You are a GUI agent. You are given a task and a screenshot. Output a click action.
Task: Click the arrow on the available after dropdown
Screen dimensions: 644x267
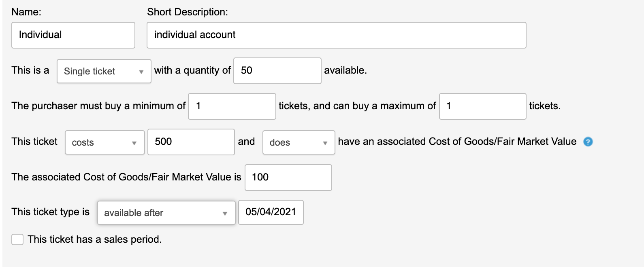click(225, 214)
